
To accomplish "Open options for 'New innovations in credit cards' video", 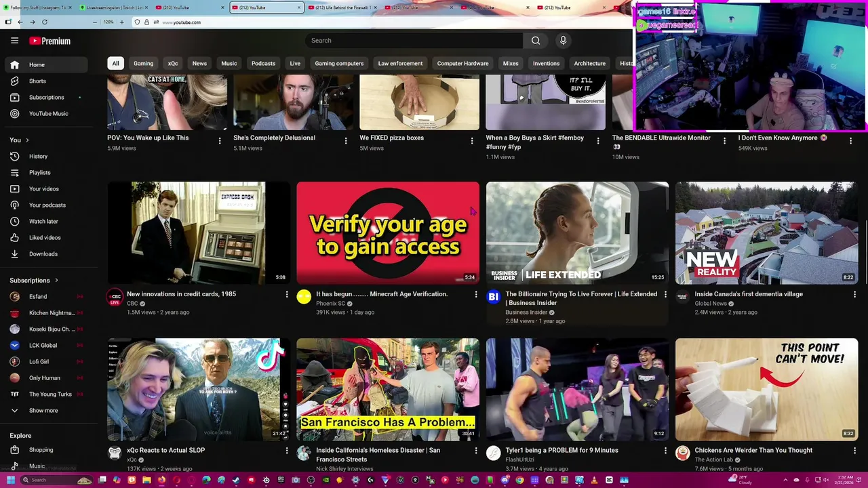I will [x=286, y=294].
